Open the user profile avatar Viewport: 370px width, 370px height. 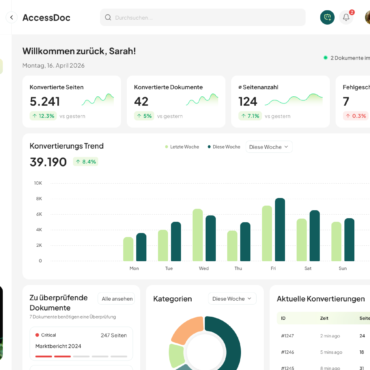point(368,17)
